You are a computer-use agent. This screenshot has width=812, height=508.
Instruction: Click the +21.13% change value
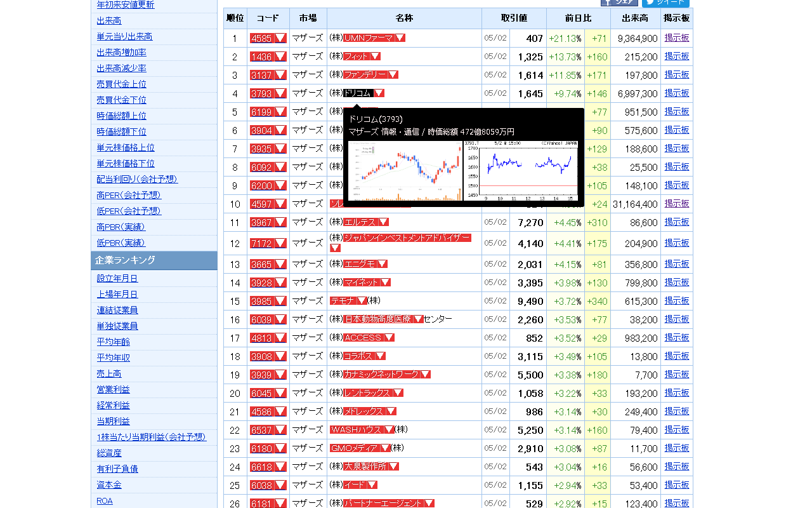pos(565,38)
